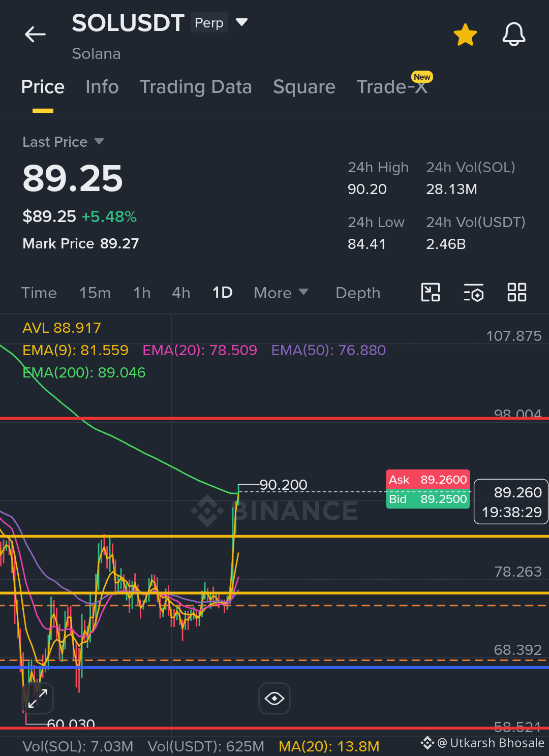Viewport: 549px width, 756px height.
Task: Open chart indicator settings icon
Action: (474, 293)
